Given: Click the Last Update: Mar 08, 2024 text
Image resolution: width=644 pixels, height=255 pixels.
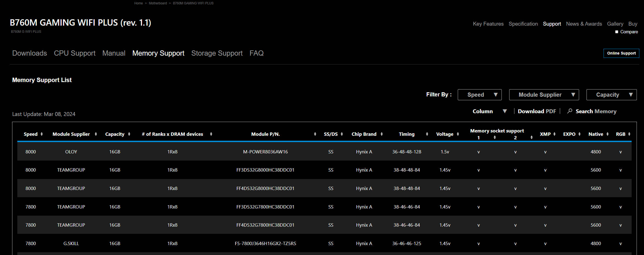Looking at the screenshot, I should pyautogui.click(x=44, y=114).
